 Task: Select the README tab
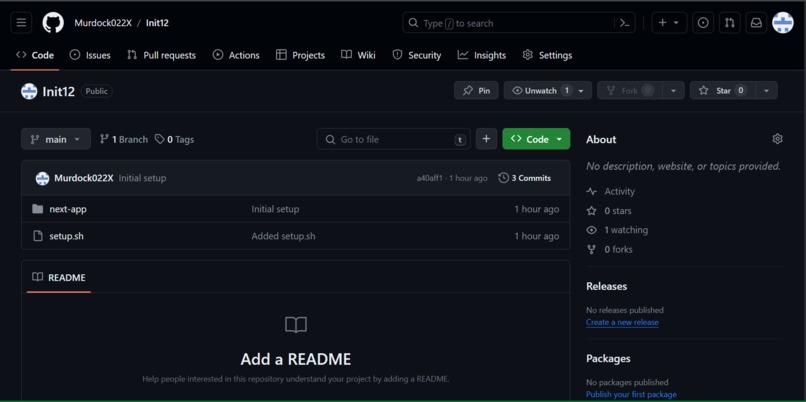tap(59, 278)
